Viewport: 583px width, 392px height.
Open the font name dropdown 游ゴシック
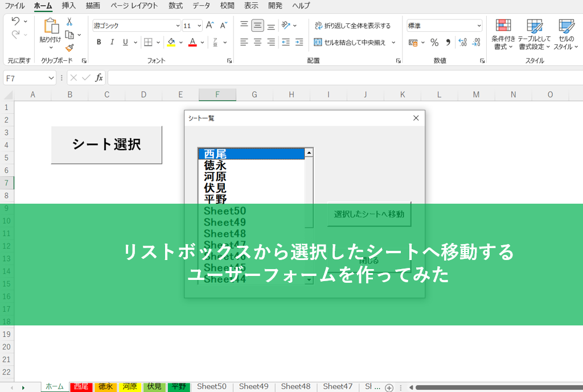tap(178, 26)
